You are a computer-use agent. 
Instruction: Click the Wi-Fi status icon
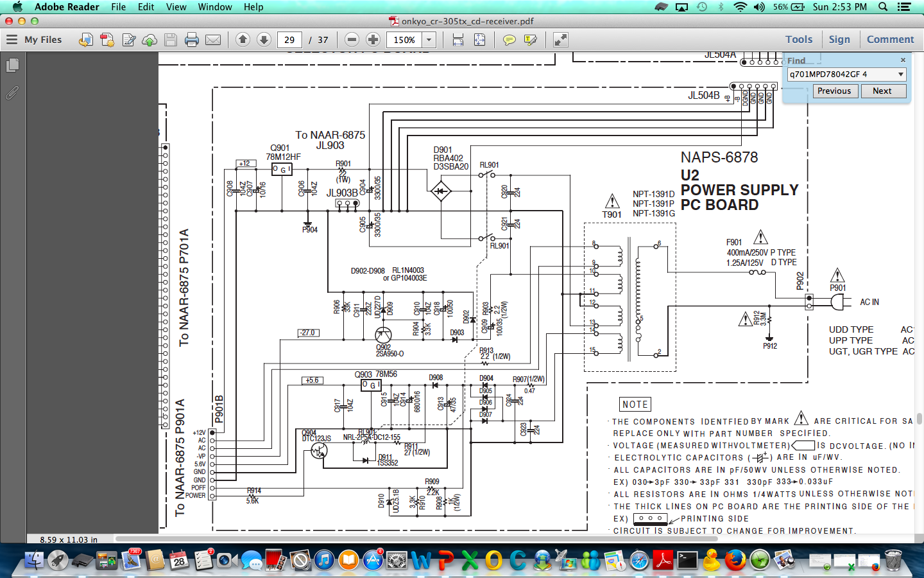point(740,7)
